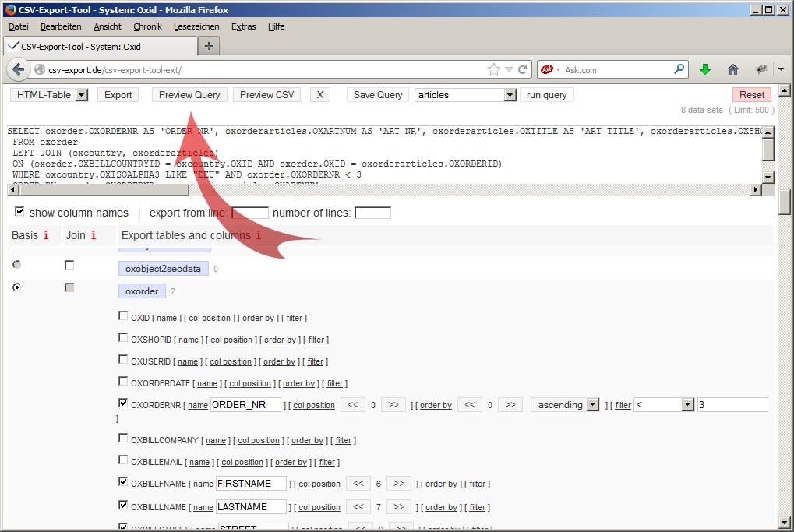The image size is (794, 532).
Task: Click the red info icon next to Join
Action: pos(94,235)
